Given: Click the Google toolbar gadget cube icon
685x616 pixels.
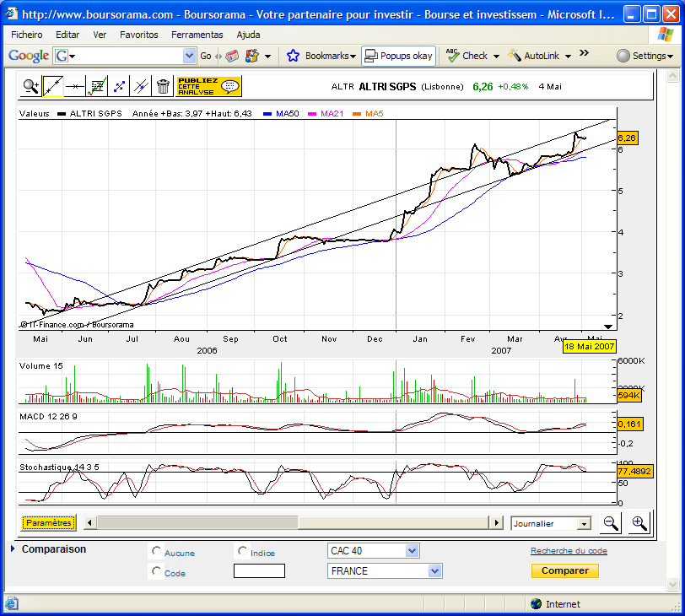Looking at the screenshot, I should coord(252,56).
